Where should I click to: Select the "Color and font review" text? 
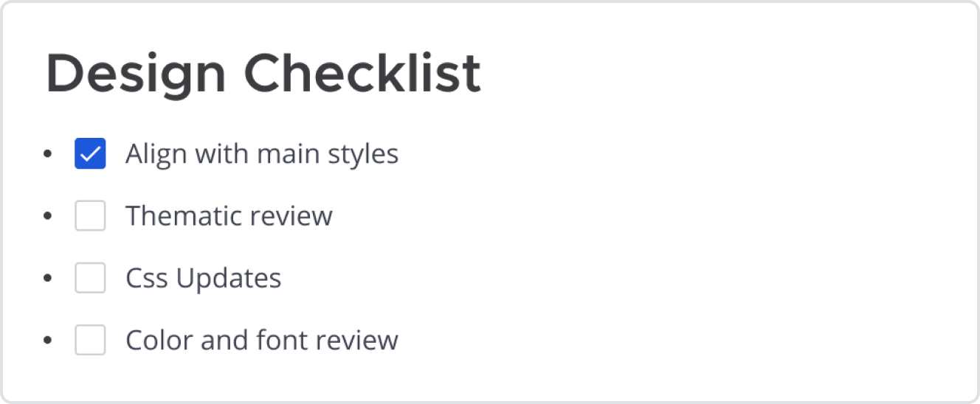[x=262, y=340]
